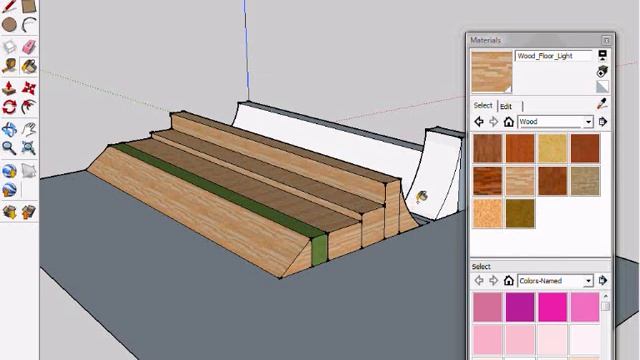Select the Rectangle tool
The image size is (640, 360).
pos(29,6)
